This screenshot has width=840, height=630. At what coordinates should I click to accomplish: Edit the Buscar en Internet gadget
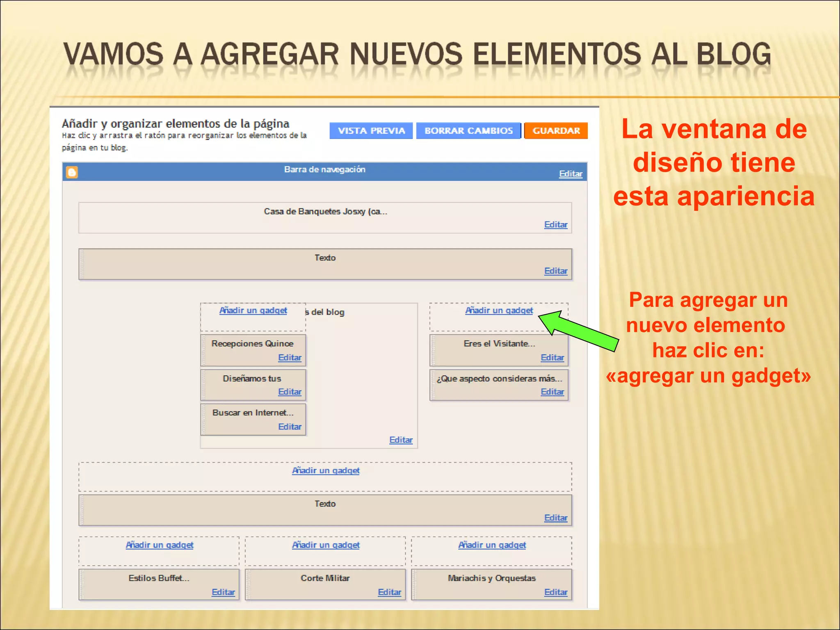tap(290, 427)
